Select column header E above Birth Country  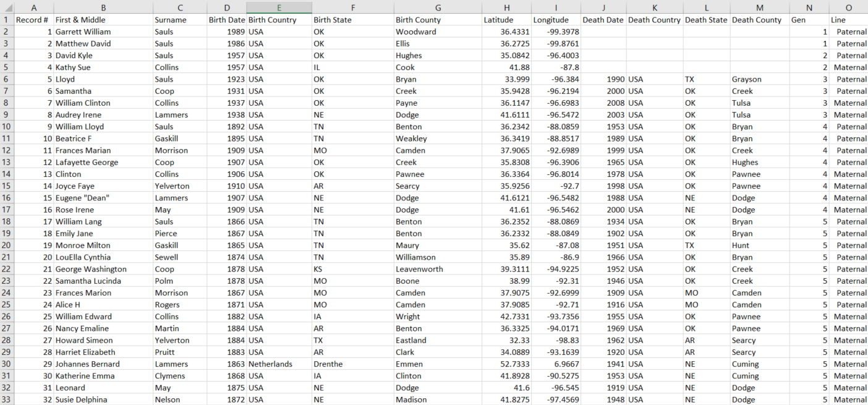[x=279, y=7]
